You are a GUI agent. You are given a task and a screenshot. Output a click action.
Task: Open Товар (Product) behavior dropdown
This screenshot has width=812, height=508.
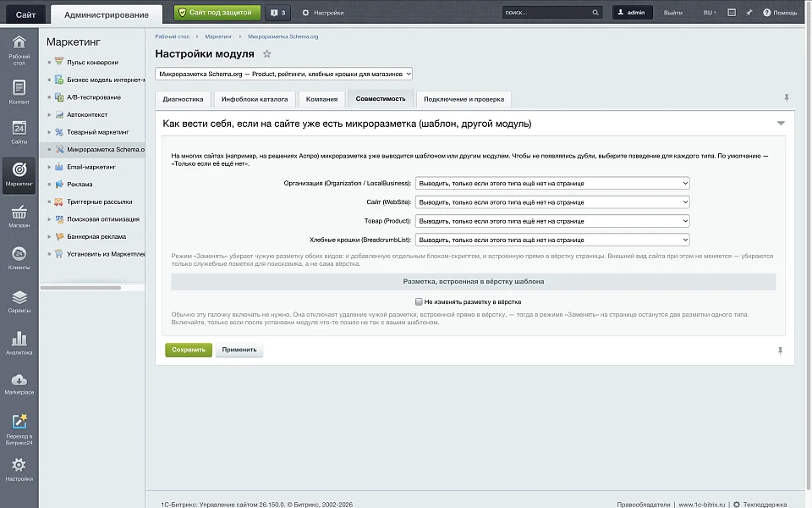pos(552,221)
